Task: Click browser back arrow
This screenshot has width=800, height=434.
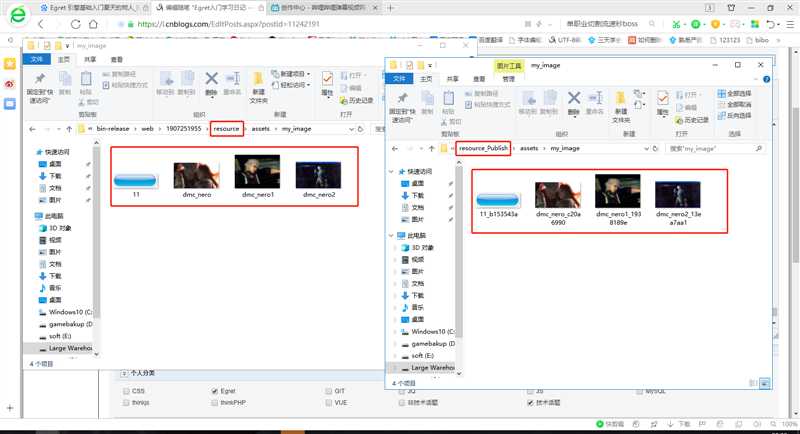Action: [x=41, y=24]
